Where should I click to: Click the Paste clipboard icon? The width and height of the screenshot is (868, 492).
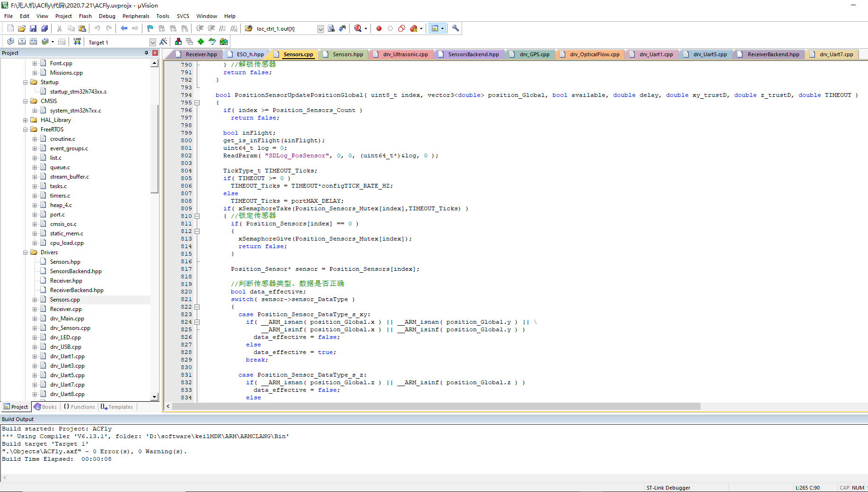coord(82,28)
